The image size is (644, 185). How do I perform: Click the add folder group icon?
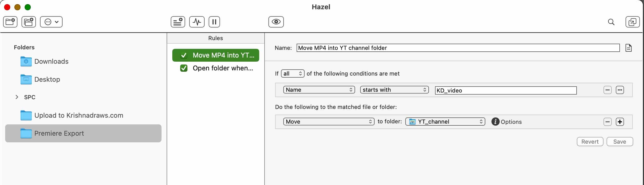pyautogui.click(x=29, y=22)
